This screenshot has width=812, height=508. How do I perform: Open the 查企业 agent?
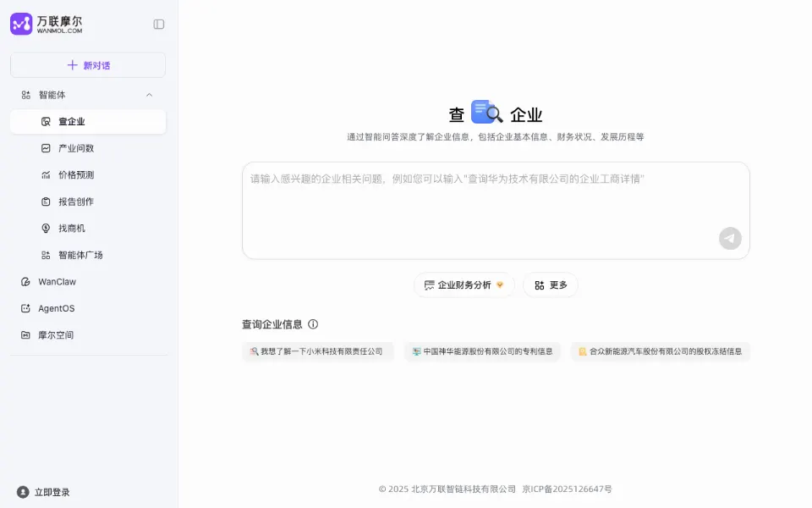88,121
